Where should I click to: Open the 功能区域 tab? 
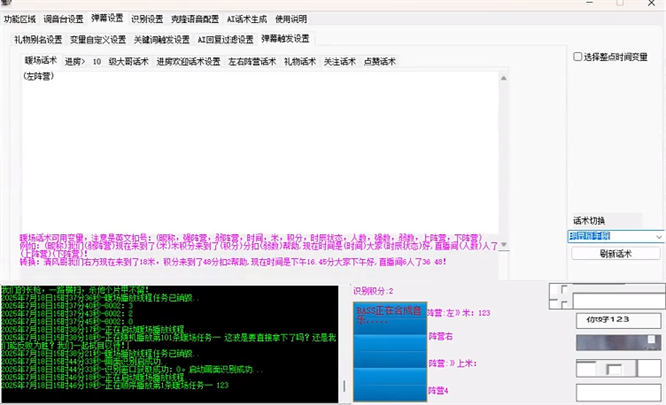tap(20, 20)
